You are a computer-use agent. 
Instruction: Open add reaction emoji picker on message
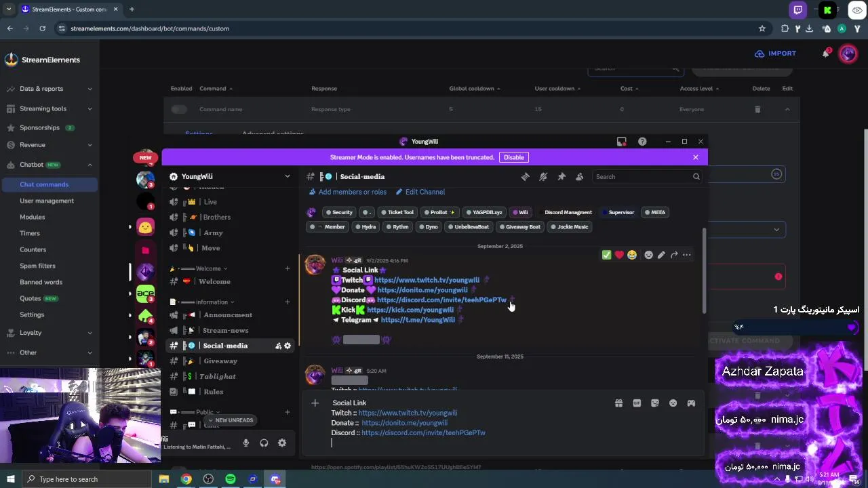click(648, 255)
